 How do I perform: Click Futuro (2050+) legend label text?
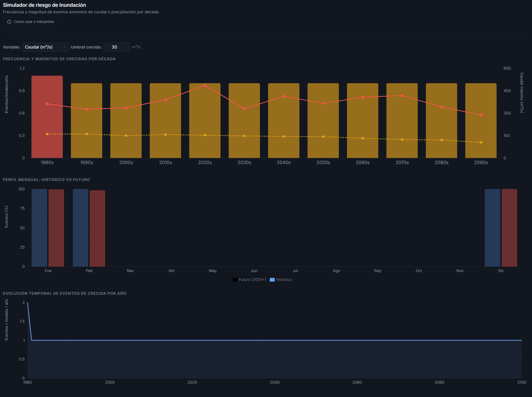coord(252,280)
